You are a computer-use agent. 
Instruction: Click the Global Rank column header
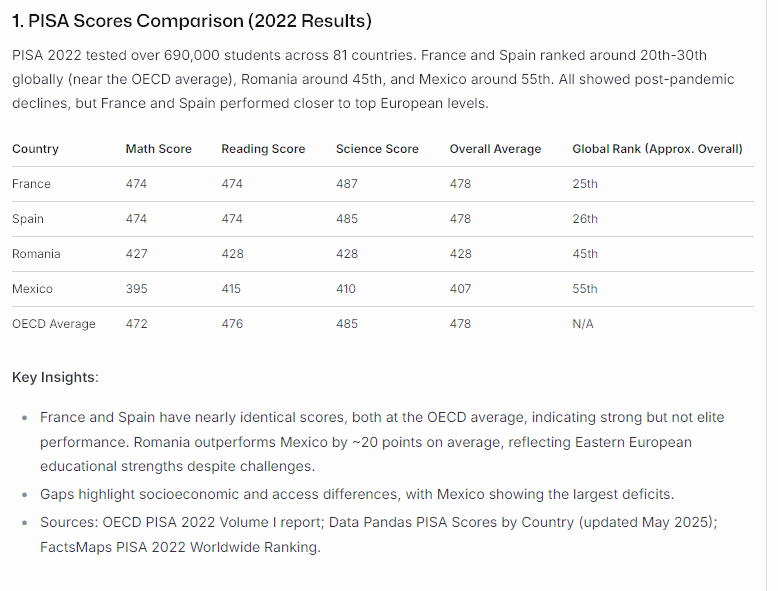[657, 149]
